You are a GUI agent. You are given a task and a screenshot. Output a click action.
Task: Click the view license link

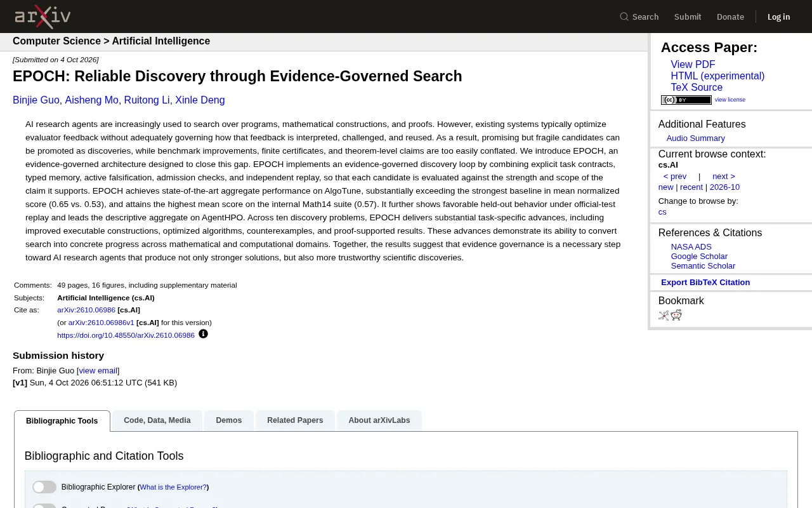click(x=730, y=100)
